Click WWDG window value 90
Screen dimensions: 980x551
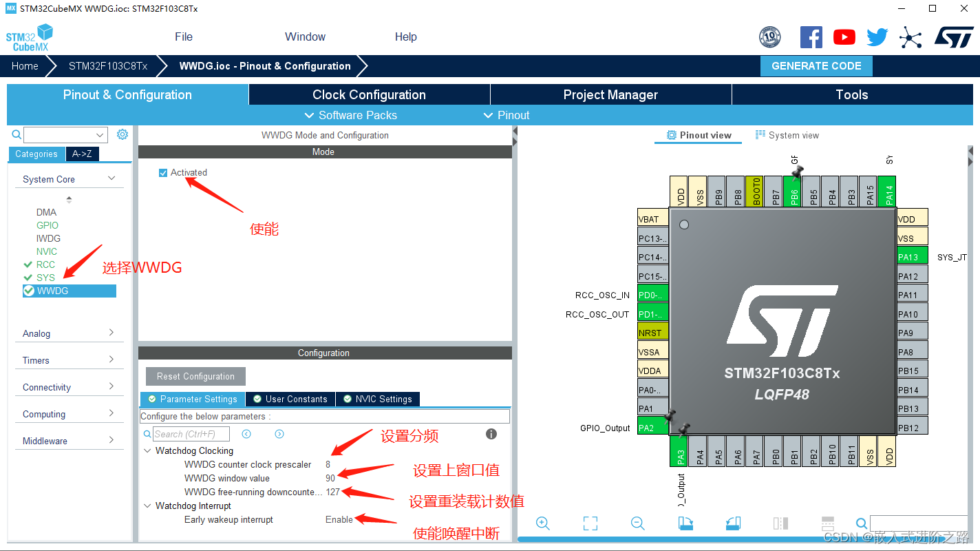pyautogui.click(x=330, y=478)
